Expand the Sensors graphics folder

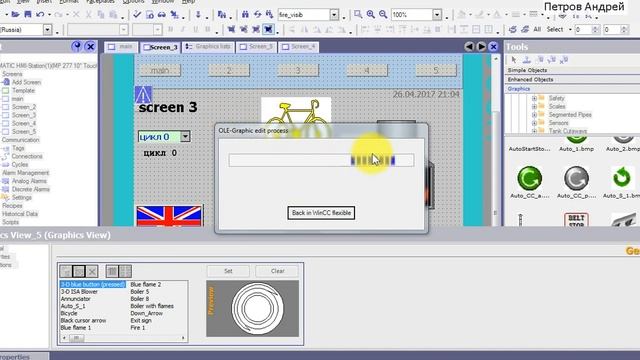(x=534, y=123)
